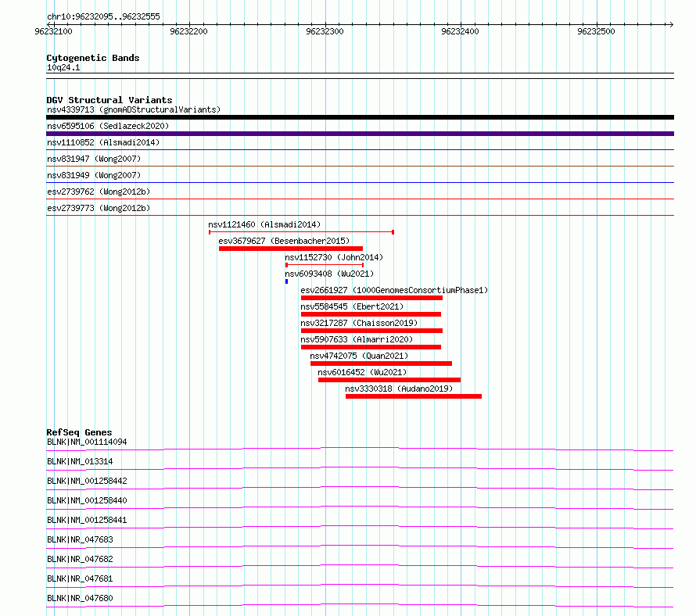Click the esv2661927 1000GenomesConsortiumPhase1 label

pos(394,290)
